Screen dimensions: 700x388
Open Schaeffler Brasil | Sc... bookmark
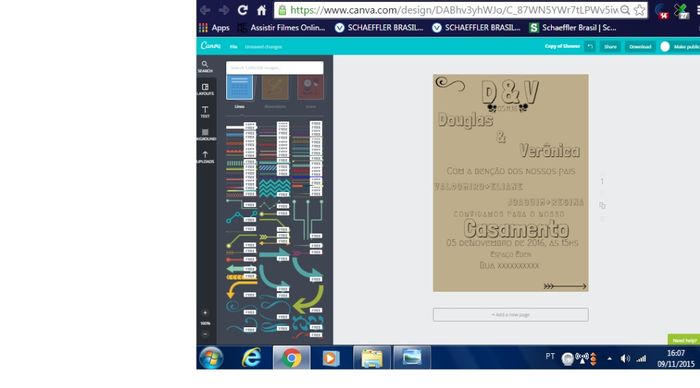point(573,28)
